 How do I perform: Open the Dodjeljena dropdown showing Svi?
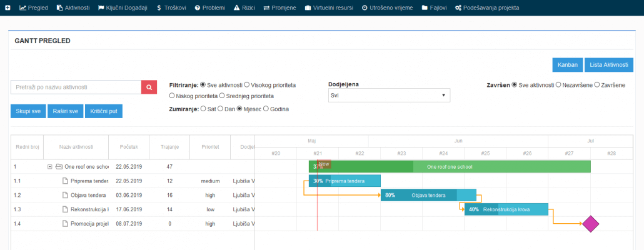[389, 95]
